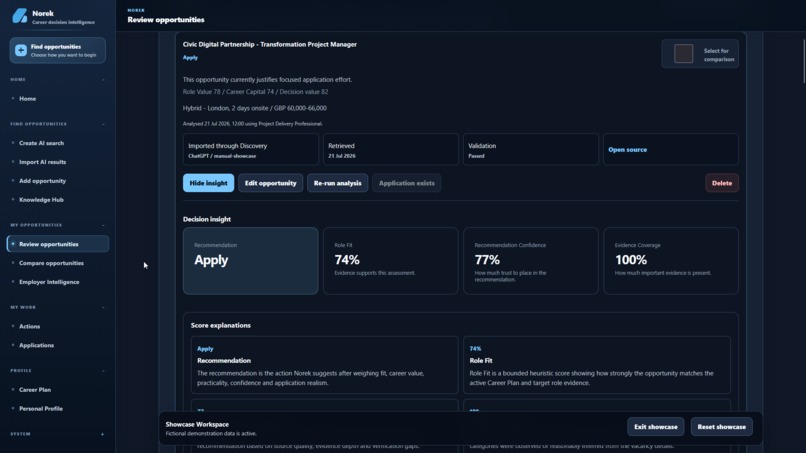Click the Decision insight heading
This screenshot has width=806, height=453.
point(207,219)
